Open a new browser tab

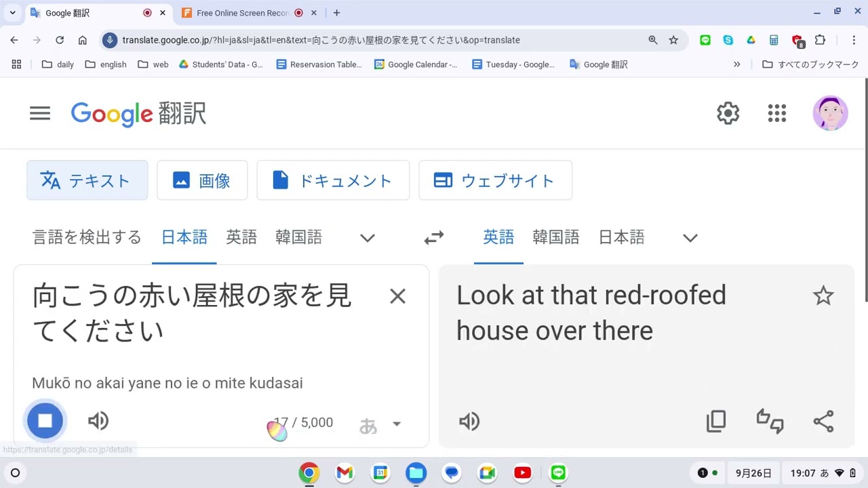[336, 13]
